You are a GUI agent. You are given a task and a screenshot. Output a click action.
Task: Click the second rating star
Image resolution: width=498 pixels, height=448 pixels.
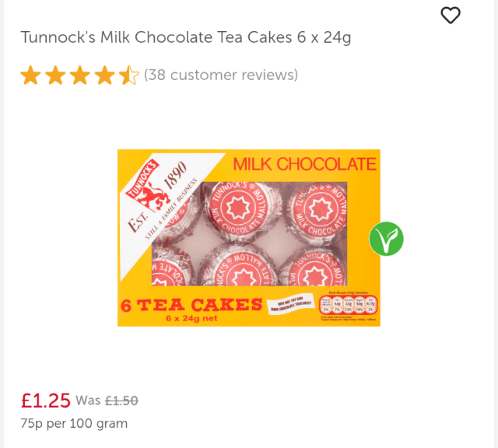[55, 75]
